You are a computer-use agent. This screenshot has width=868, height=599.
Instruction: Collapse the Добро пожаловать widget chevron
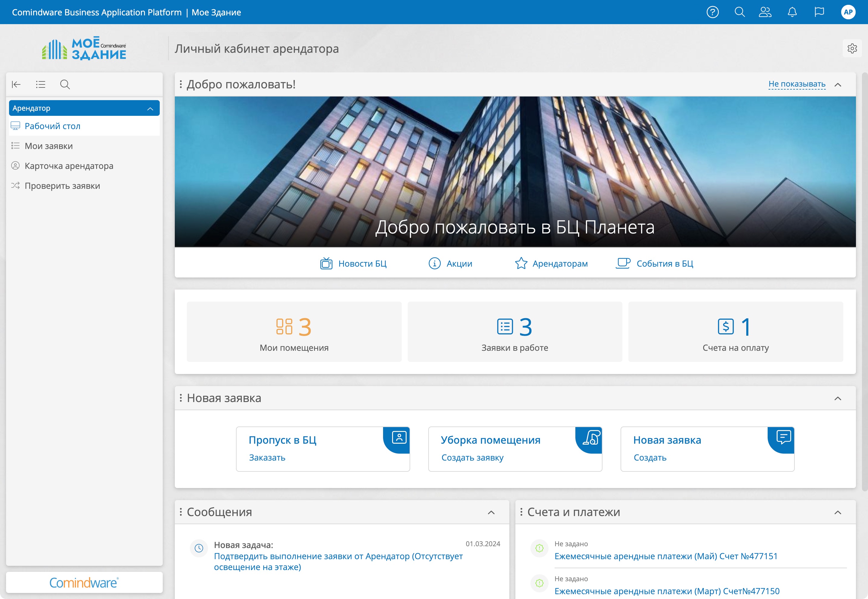click(838, 85)
